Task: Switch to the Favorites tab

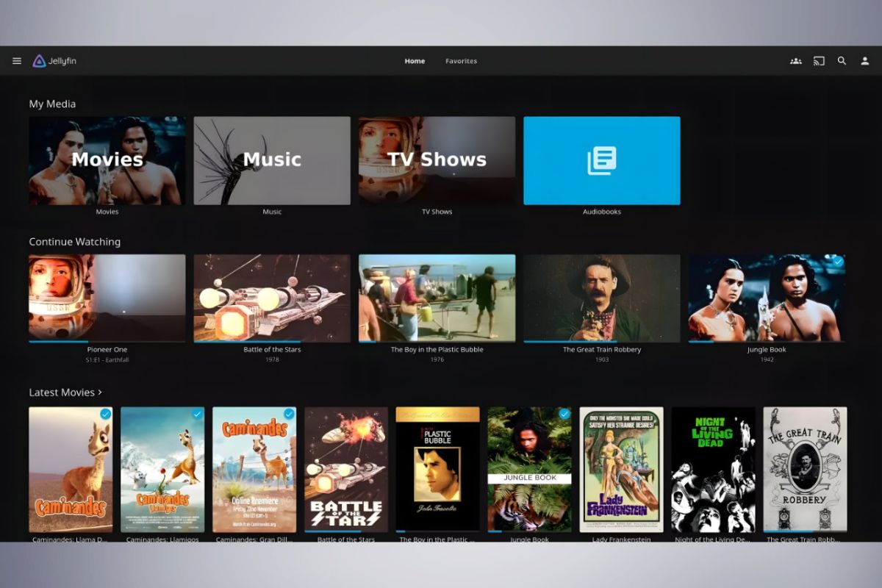Action: click(461, 61)
